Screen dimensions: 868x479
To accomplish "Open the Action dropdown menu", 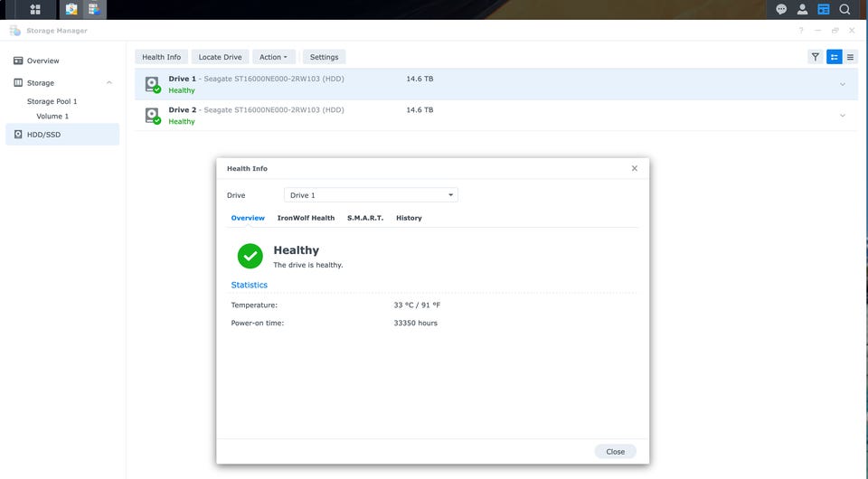I will point(273,57).
